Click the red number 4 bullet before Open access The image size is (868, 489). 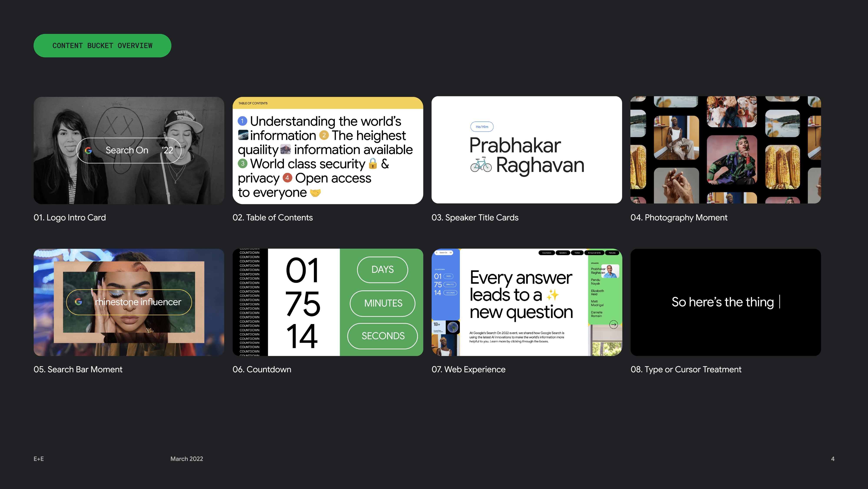[x=287, y=178]
